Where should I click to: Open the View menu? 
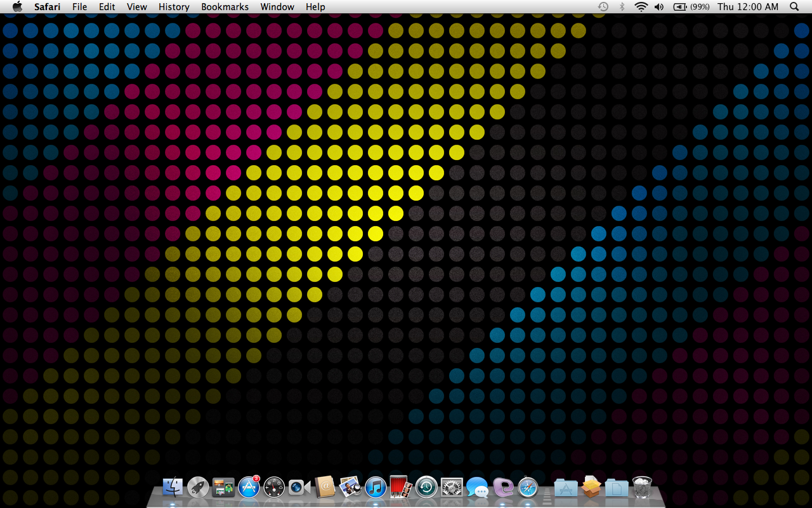[x=137, y=7]
